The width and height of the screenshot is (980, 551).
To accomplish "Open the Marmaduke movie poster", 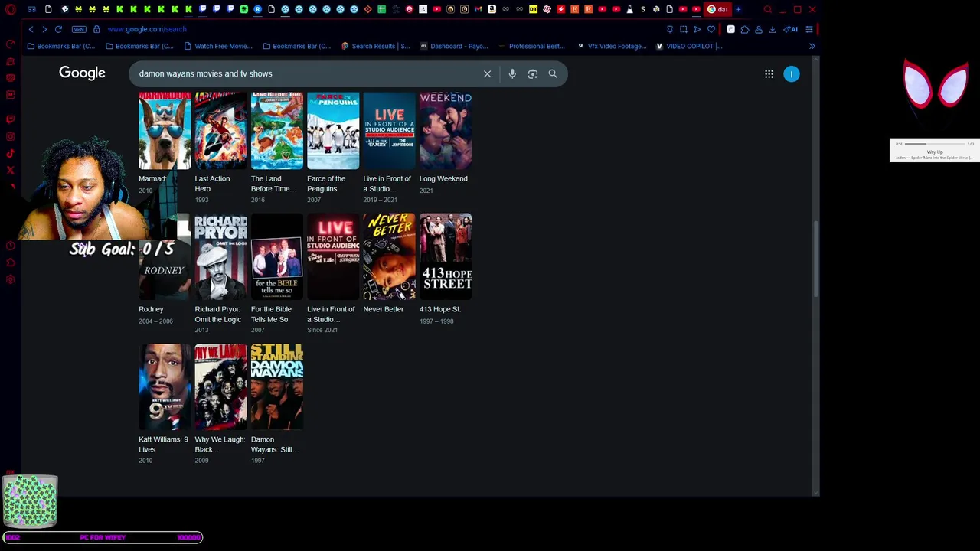I will 165,131.
